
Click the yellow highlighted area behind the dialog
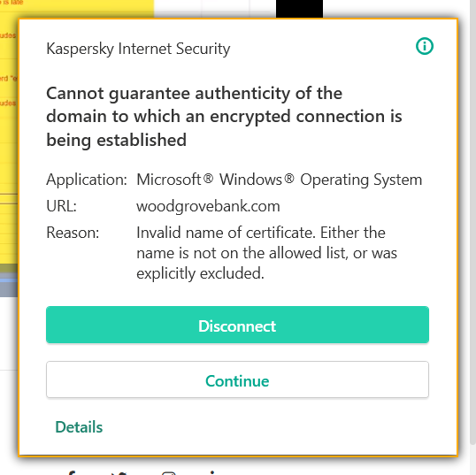pyautogui.click(x=9, y=136)
